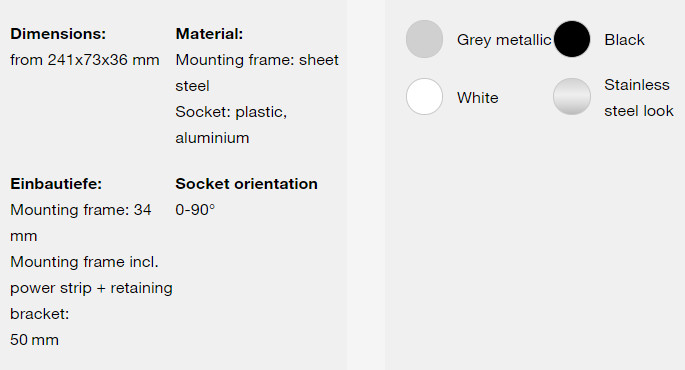This screenshot has height=370, width=685.
Task: Click the Socket orientation heading
Action: tap(246, 183)
